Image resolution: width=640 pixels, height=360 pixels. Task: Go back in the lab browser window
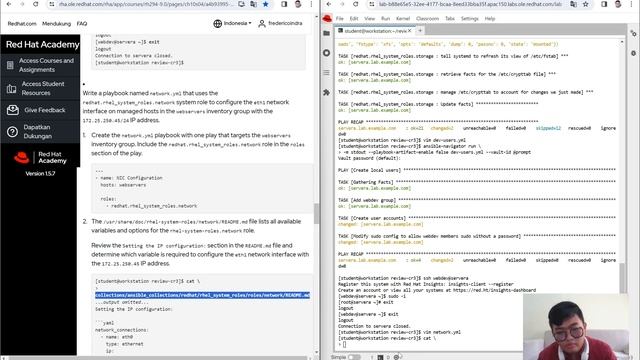[329, 4]
